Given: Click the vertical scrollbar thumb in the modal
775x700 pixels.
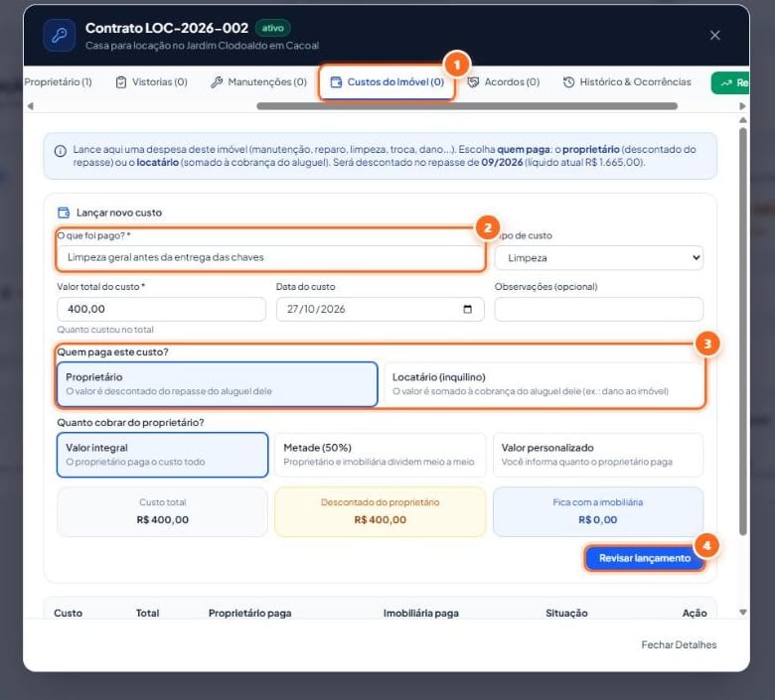Looking at the screenshot, I should (742, 331).
